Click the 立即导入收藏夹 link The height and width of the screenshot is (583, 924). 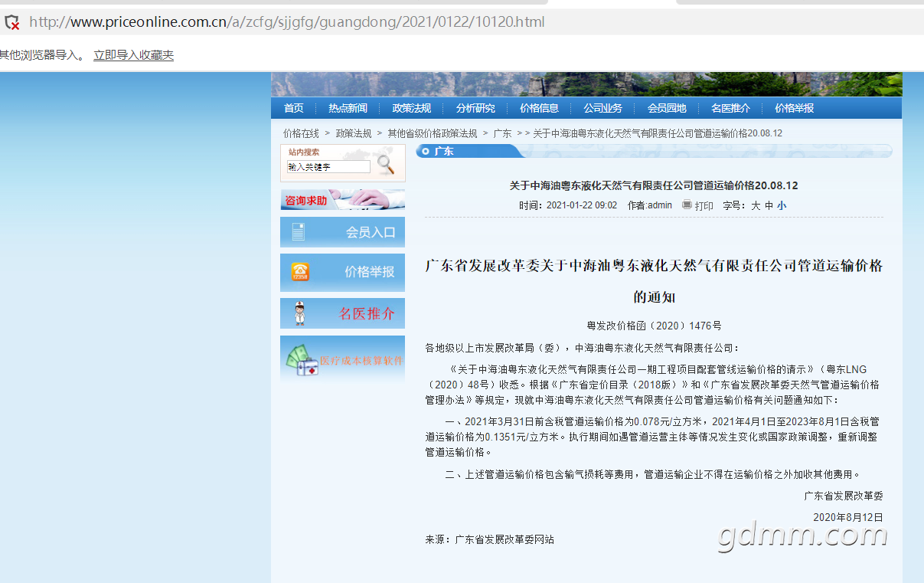(133, 55)
